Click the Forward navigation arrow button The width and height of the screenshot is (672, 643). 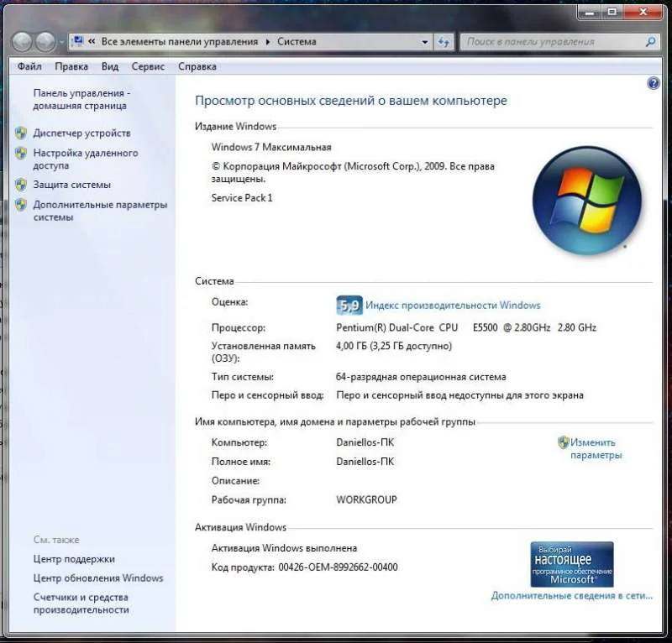pyautogui.click(x=45, y=42)
